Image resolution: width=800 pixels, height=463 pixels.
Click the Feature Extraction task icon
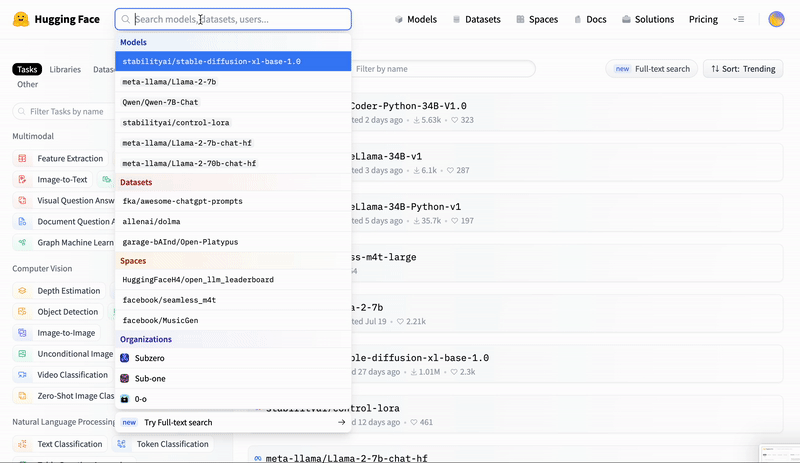[x=22, y=158]
